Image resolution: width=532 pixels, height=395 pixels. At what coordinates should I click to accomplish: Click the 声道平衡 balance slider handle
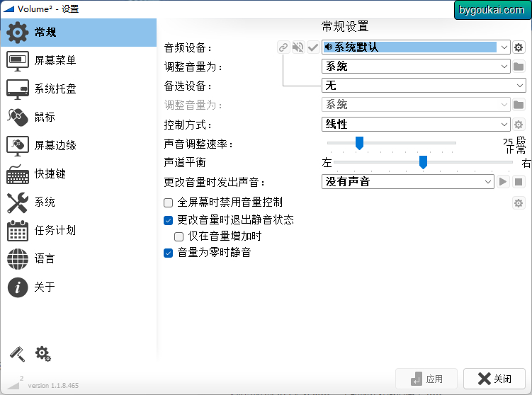coord(423,162)
